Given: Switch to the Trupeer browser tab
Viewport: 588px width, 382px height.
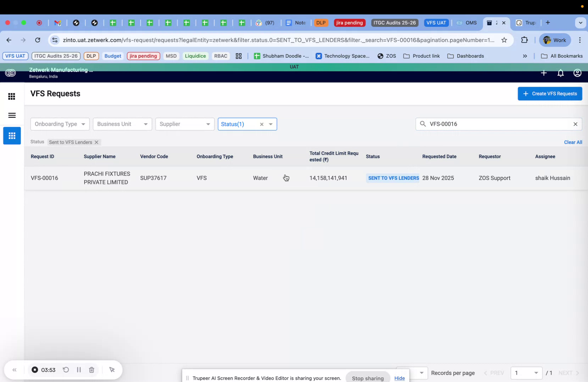Looking at the screenshot, I should [528, 23].
